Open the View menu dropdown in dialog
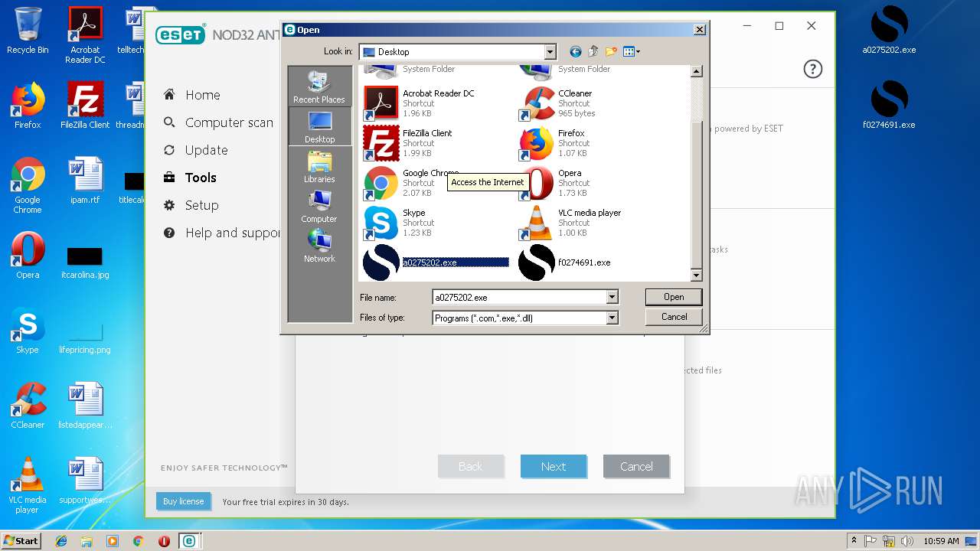The height and width of the screenshot is (551, 980). click(x=632, y=51)
